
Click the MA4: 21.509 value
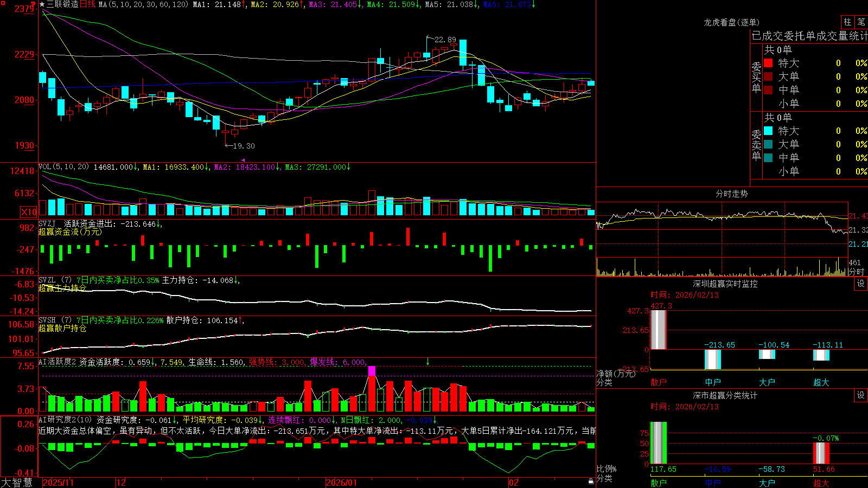(391, 4)
